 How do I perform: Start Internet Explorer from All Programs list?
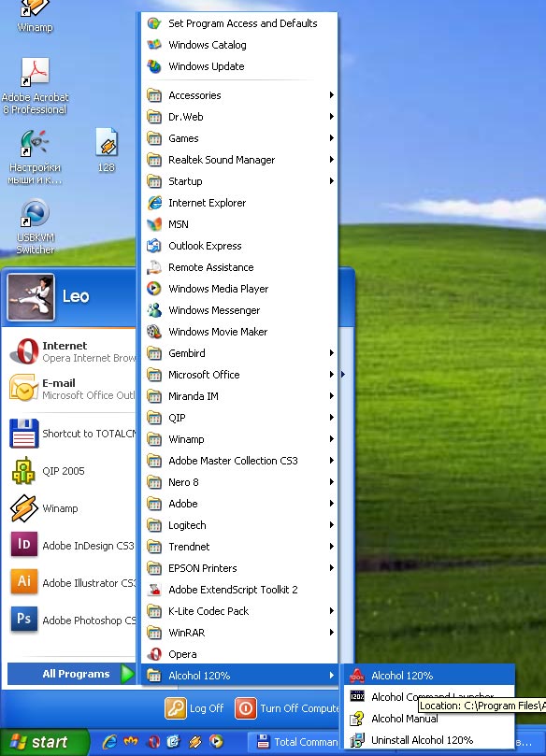[239, 203]
